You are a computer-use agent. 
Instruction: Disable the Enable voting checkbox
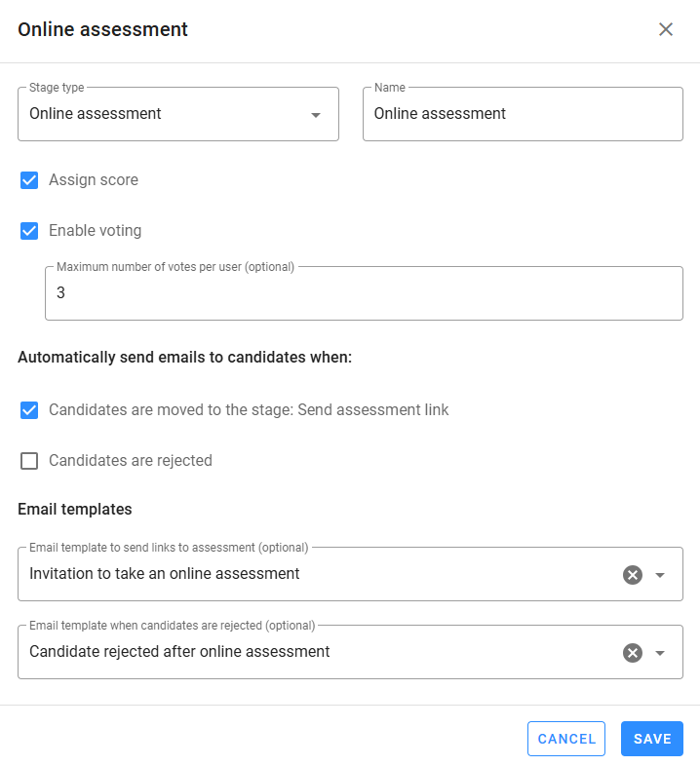(29, 231)
